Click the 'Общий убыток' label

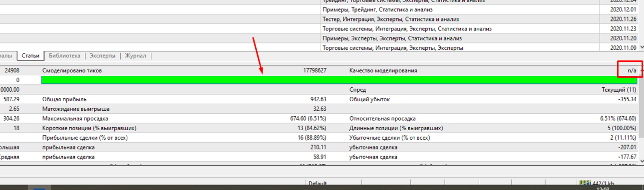point(369,99)
